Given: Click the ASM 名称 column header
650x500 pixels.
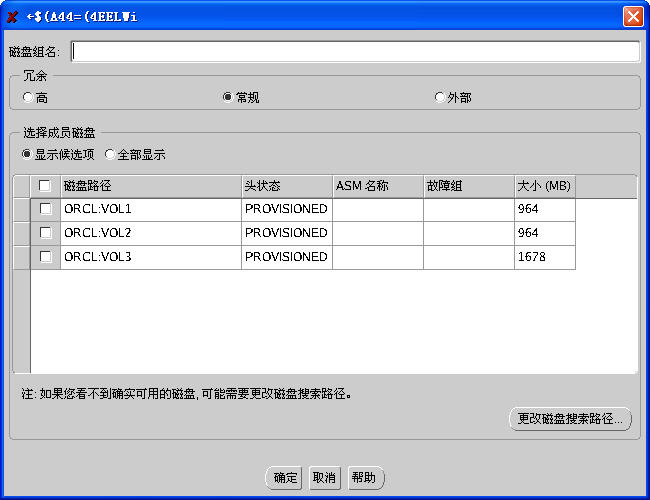Looking at the screenshot, I should click(x=378, y=186).
